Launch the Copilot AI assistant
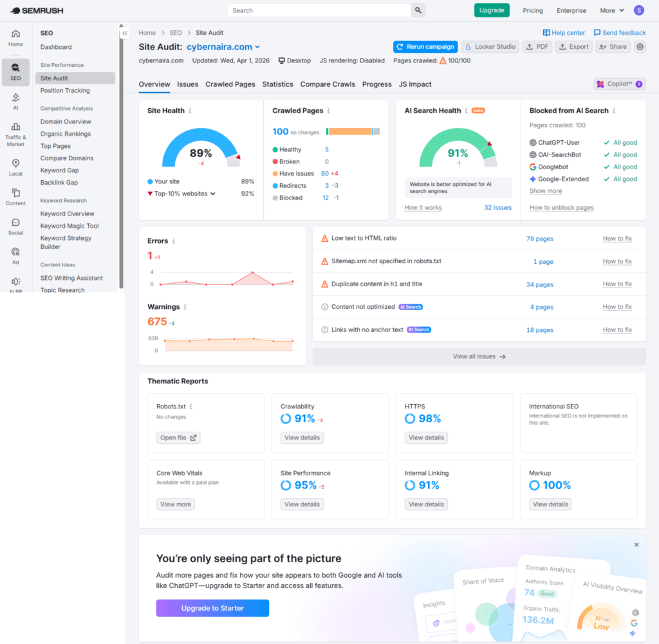This screenshot has width=659, height=644. click(x=618, y=84)
